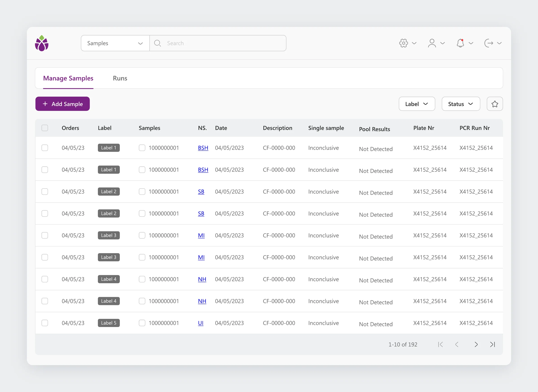
Task: Open the first NH link
Action: (x=202, y=279)
